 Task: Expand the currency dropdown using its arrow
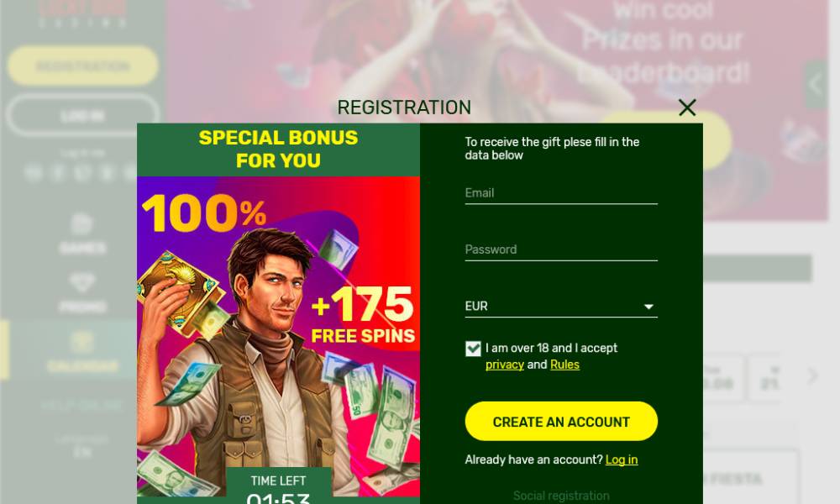pyautogui.click(x=648, y=307)
